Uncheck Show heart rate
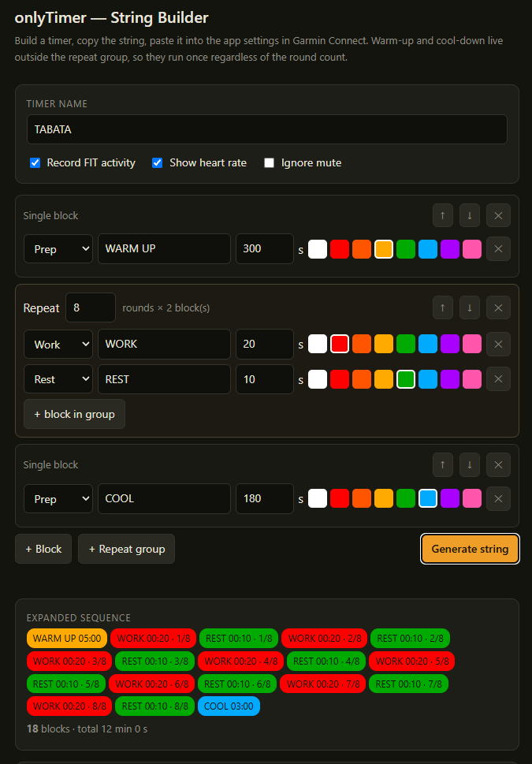The width and height of the screenshot is (532, 764). click(x=158, y=162)
